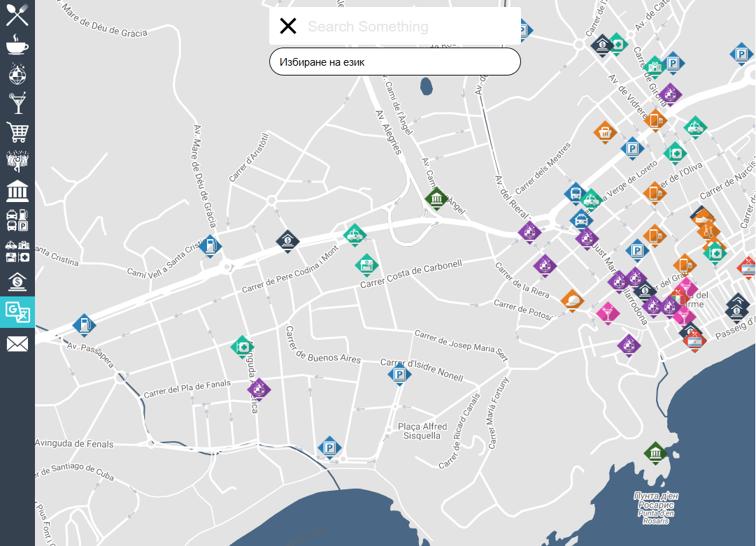Toggle the highlighted translate language icon
Screen dimensions: 756x546
coord(17,312)
